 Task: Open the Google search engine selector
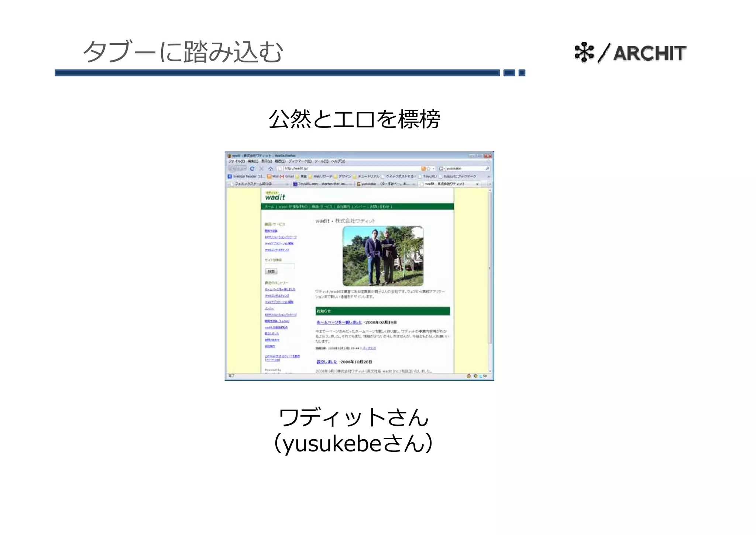[x=441, y=168]
